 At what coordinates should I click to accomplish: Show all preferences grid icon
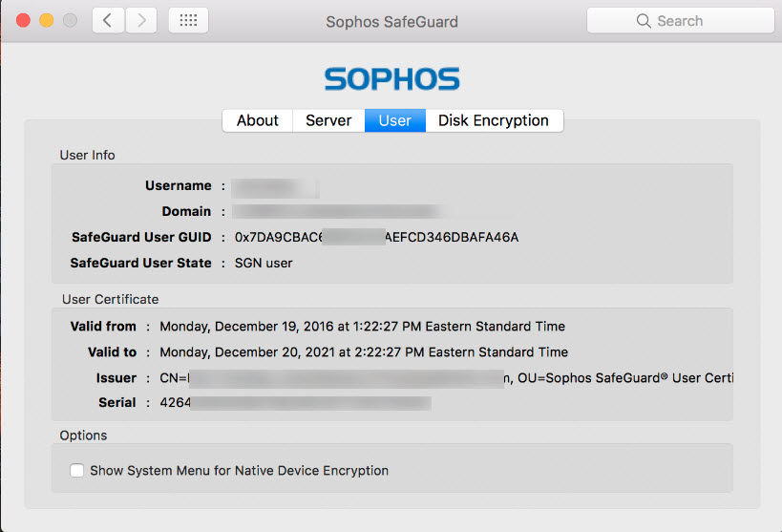point(188,20)
